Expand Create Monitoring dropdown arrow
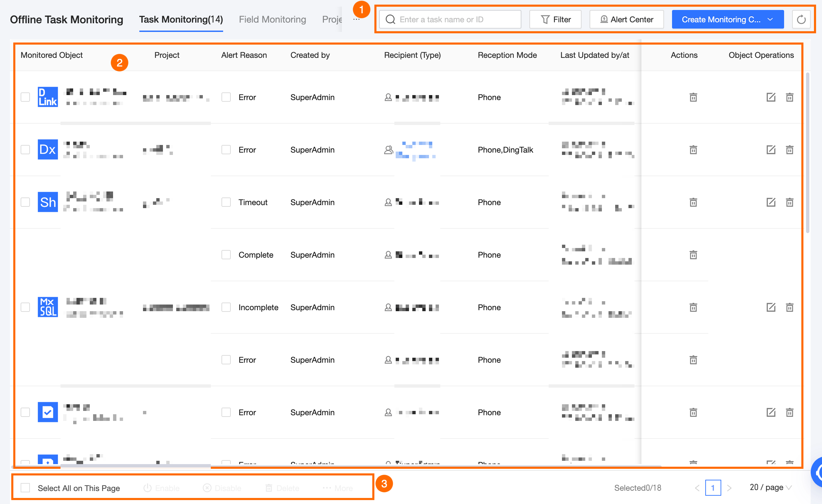This screenshot has height=504, width=822. pyautogui.click(x=770, y=19)
